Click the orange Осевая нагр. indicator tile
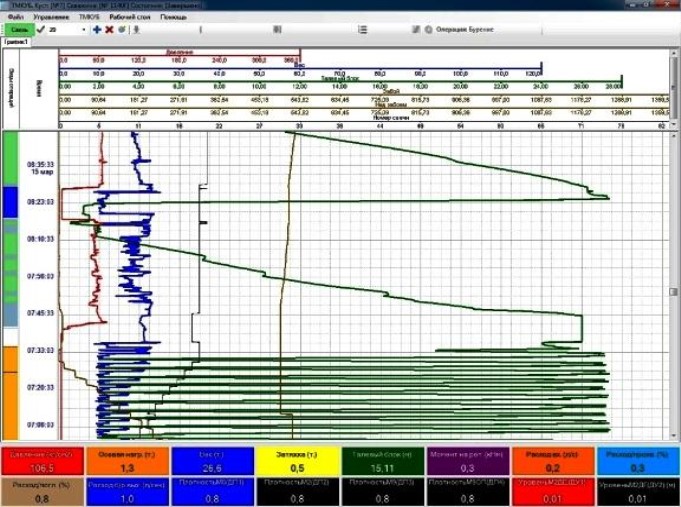The width and height of the screenshot is (681, 507). pyautogui.click(x=127, y=460)
